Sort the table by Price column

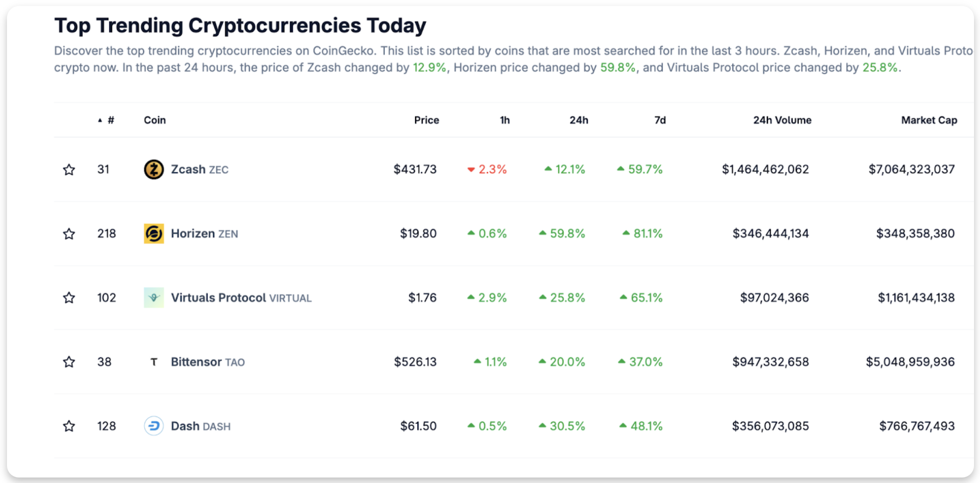426,120
